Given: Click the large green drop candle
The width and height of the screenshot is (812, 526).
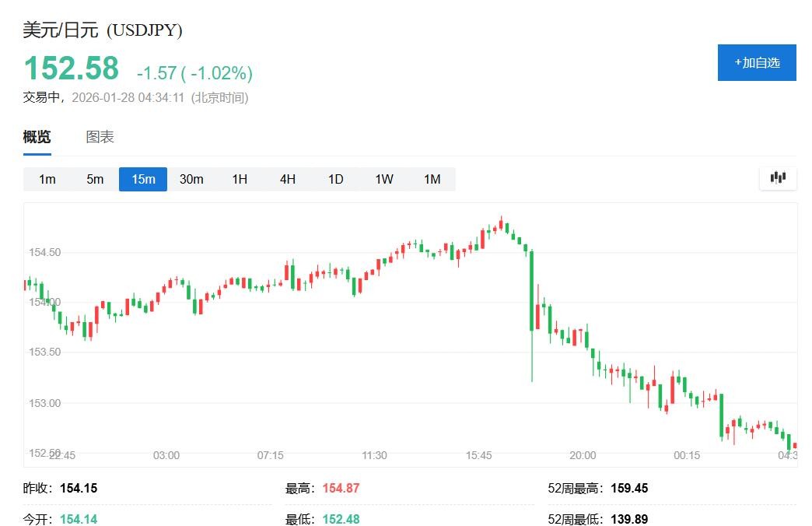Looking at the screenshot, I should (x=532, y=290).
